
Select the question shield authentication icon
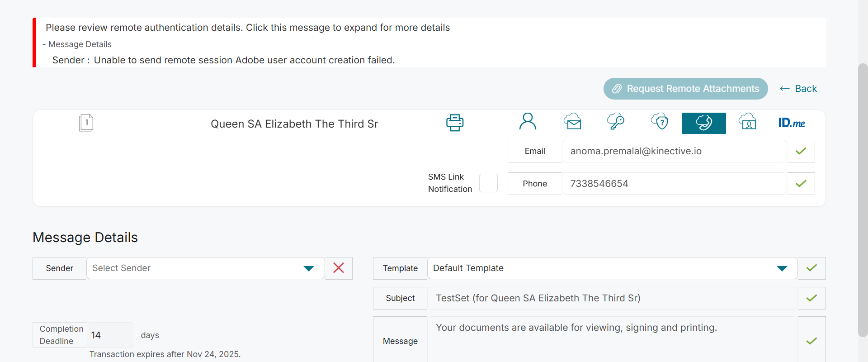pos(660,122)
